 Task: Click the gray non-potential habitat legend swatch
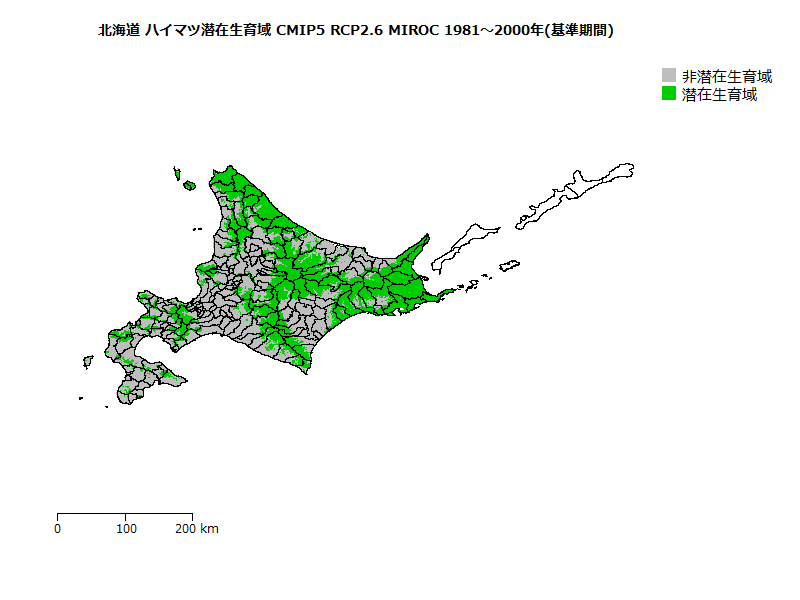(x=669, y=76)
